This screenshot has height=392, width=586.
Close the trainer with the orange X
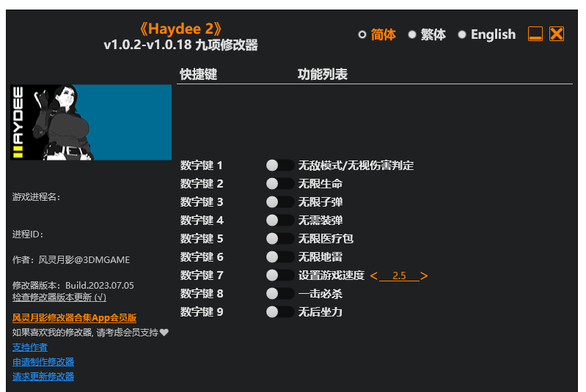[557, 34]
